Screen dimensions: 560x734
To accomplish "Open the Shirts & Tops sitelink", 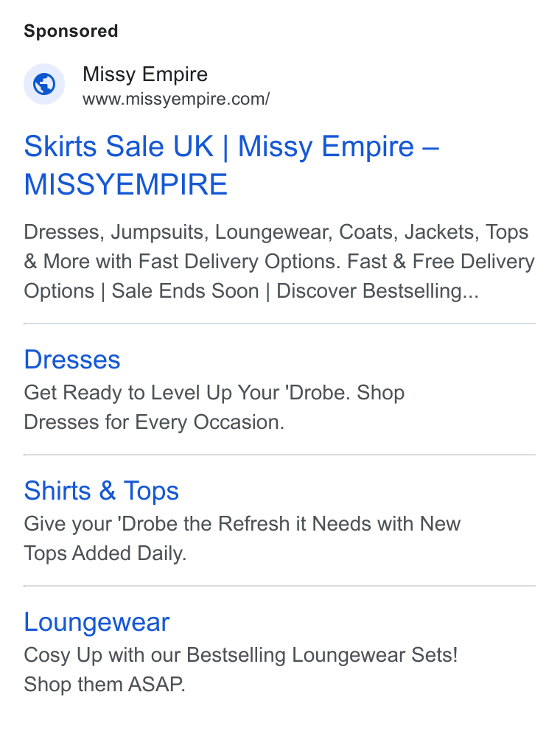I will [101, 491].
